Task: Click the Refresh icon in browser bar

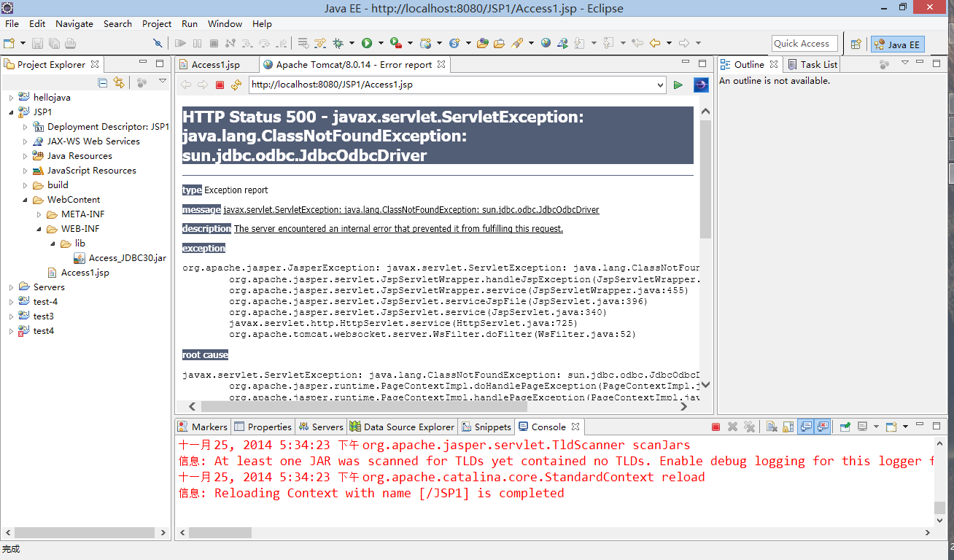Action: [x=236, y=85]
